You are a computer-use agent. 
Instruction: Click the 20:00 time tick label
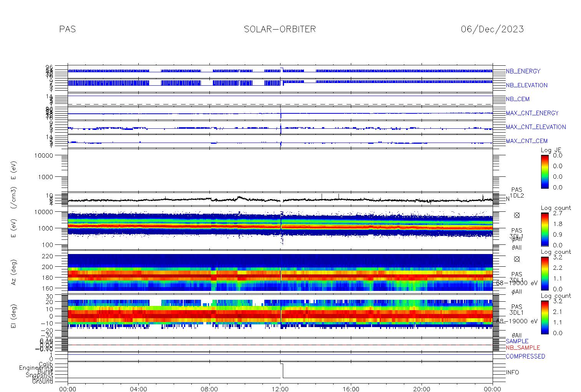pyautogui.click(x=422, y=389)
